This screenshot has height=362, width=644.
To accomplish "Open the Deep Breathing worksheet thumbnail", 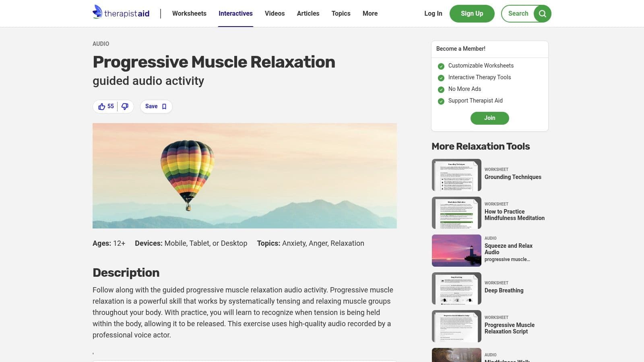I will 456,288.
